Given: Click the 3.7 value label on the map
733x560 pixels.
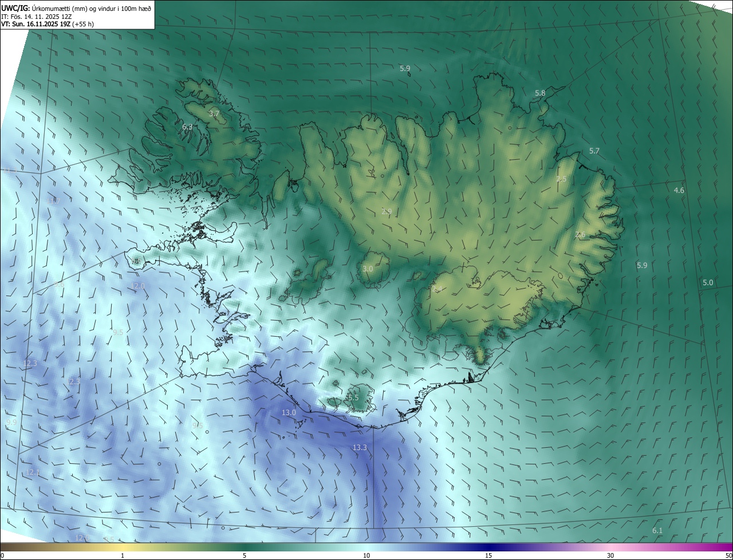Looking at the screenshot, I should point(214,114).
